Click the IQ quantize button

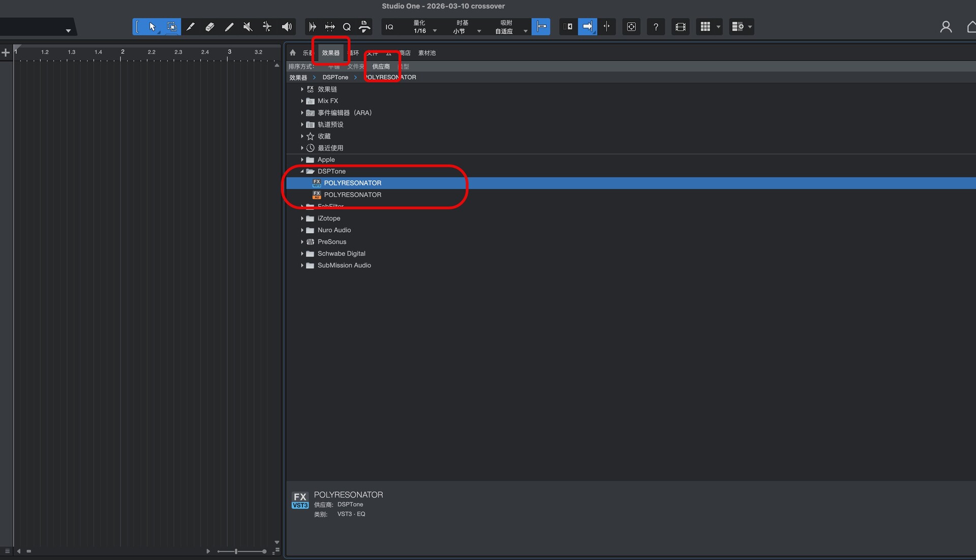pos(389,27)
